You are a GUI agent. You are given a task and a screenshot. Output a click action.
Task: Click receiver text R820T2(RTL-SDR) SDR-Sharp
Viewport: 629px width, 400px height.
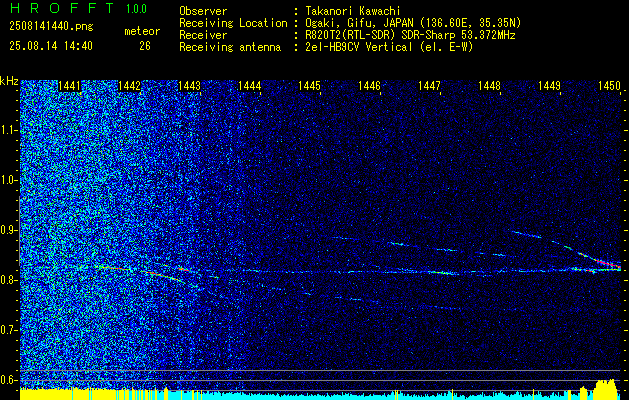[379, 35]
